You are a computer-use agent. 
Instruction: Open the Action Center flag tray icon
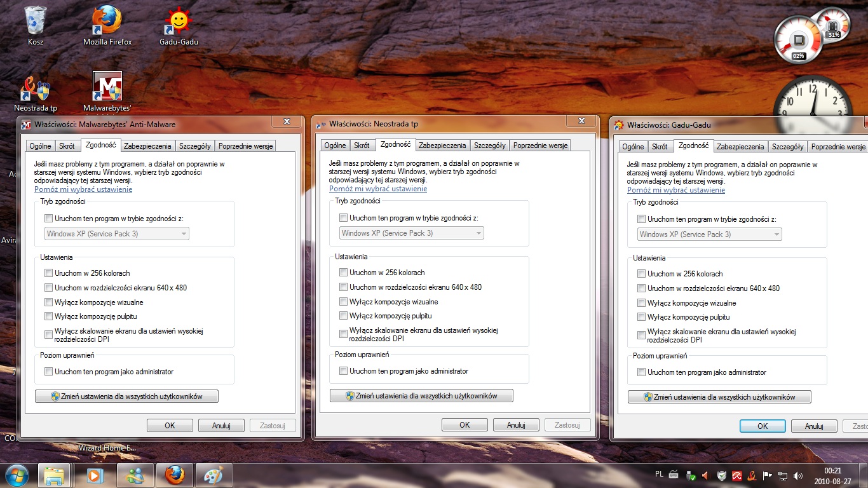pyautogui.click(x=767, y=475)
